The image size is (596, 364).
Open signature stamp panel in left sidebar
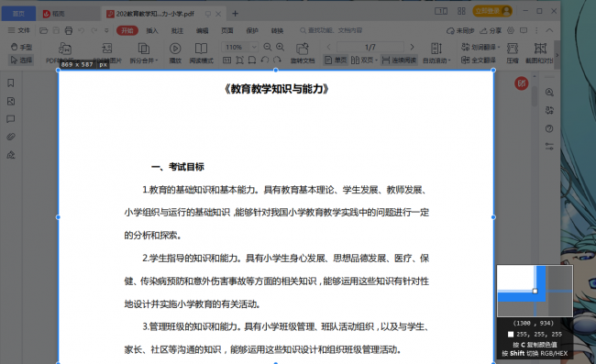click(x=11, y=155)
